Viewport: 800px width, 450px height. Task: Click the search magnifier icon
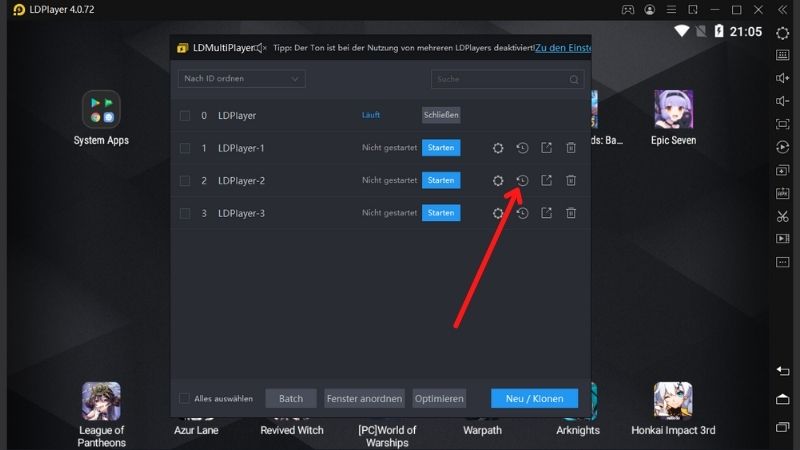[574, 80]
